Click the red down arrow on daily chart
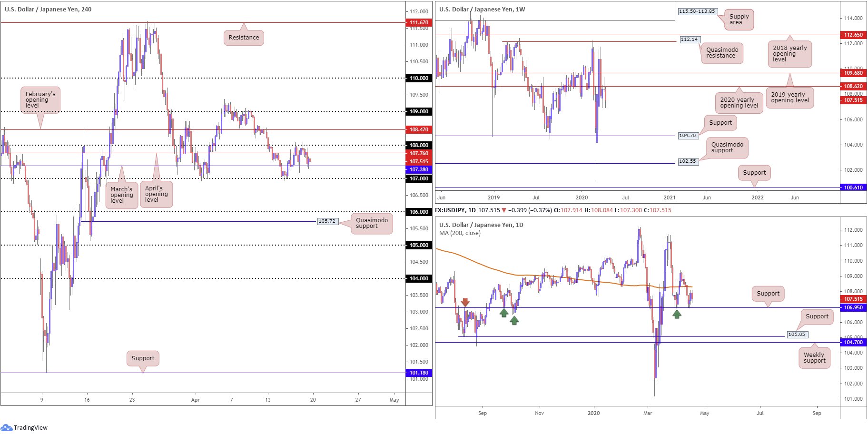868x434 pixels. (x=465, y=302)
